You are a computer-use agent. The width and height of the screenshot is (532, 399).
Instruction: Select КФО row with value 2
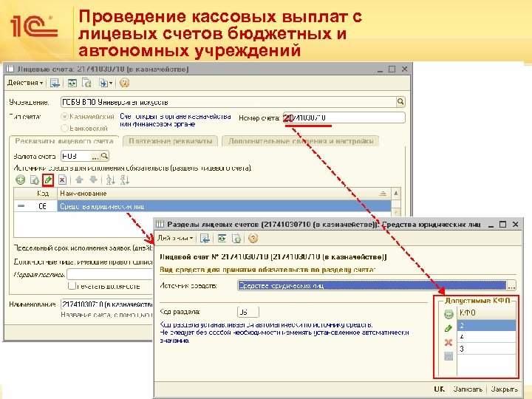coord(486,325)
